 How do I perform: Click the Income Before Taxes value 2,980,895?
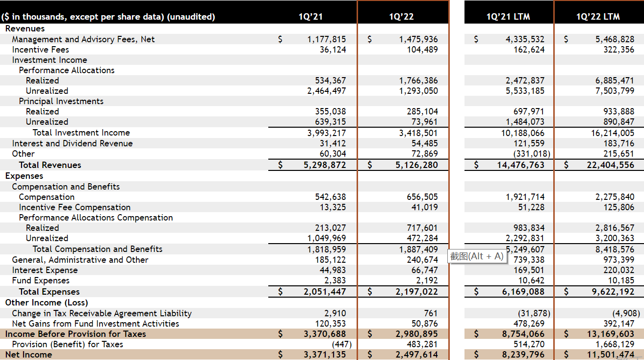pos(416,334)
